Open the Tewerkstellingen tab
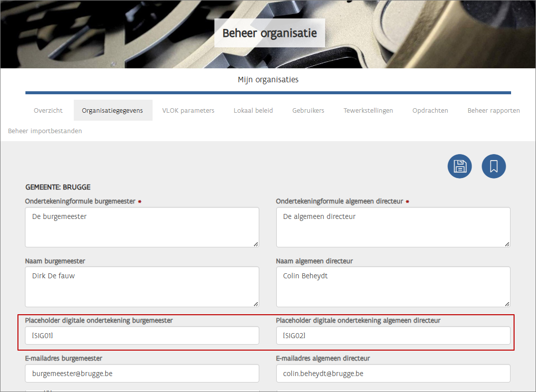 pos(368,111)
